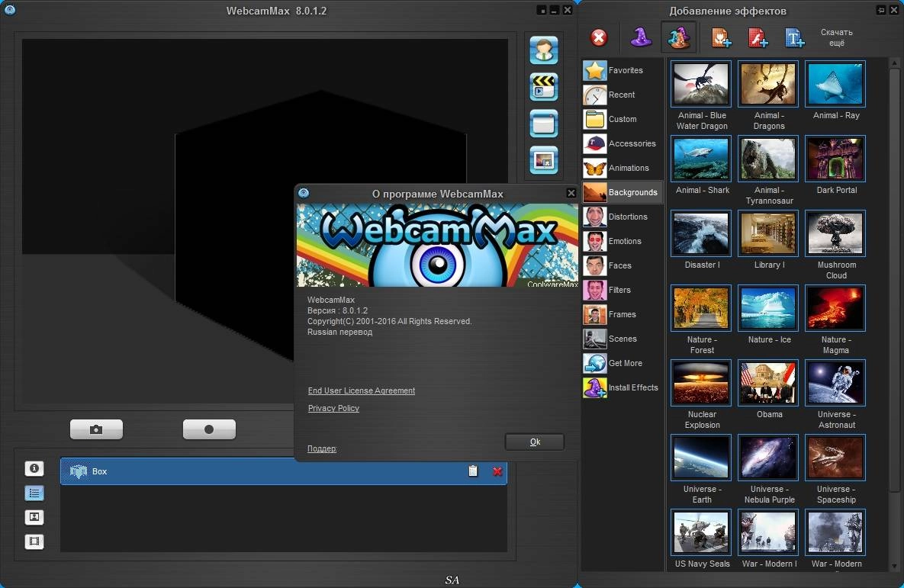Open the webcam source icon
This screenshot has width=904, height=588.
coord(544,50)
